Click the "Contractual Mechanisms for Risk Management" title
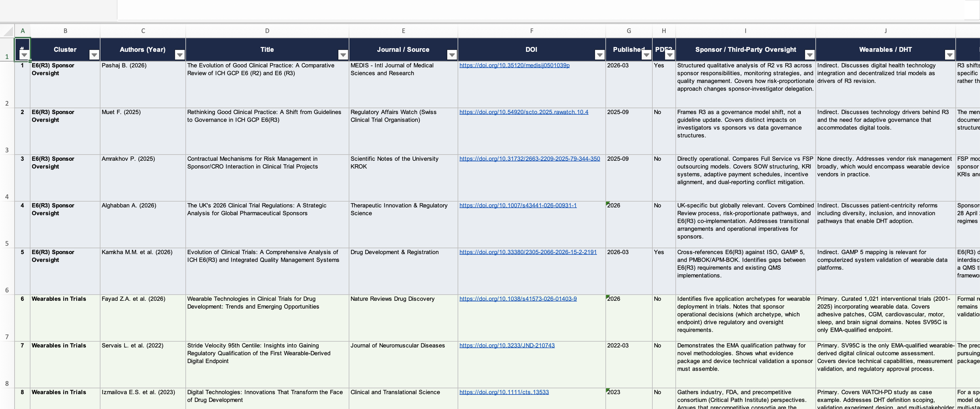Image resolution: width=980 pixels, height=409 pixels. (x=267, y=178)
